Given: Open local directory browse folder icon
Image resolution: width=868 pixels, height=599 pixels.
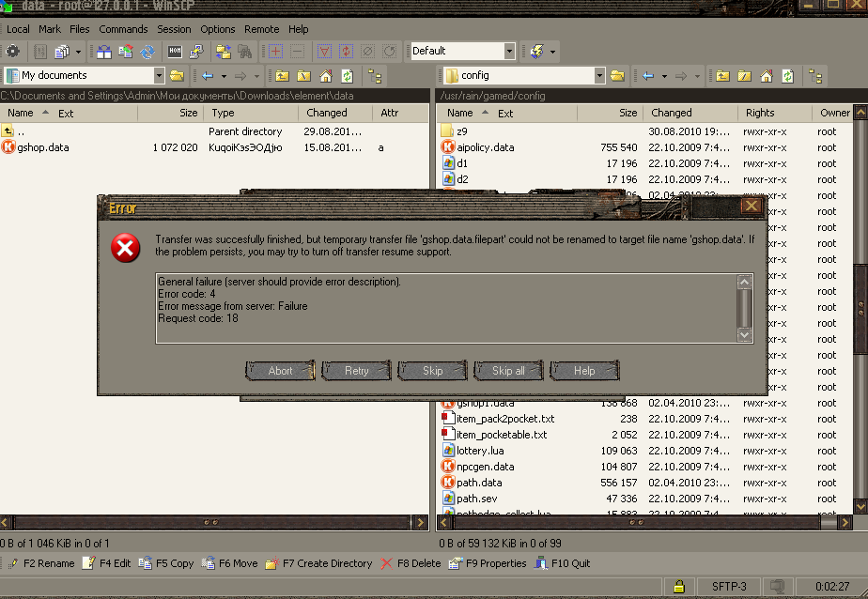Looking at the screenshot, I should (x=178, y=76).
